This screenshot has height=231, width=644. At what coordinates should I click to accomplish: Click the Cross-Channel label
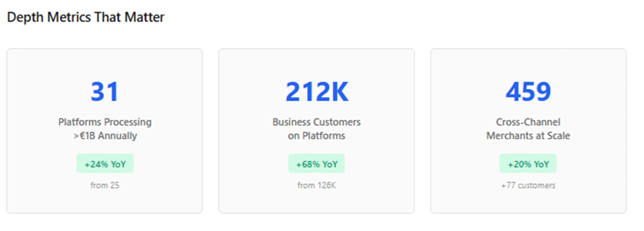[x=528, y=123]
